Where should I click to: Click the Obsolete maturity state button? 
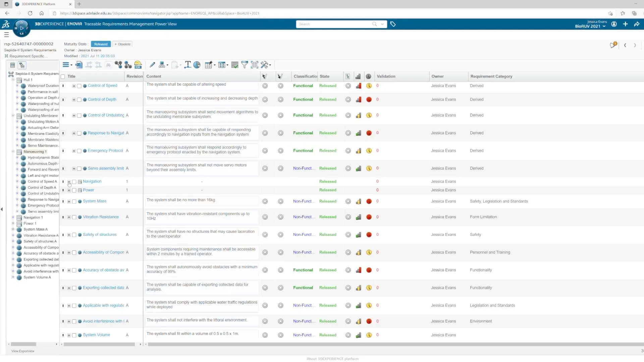point(123,44)
